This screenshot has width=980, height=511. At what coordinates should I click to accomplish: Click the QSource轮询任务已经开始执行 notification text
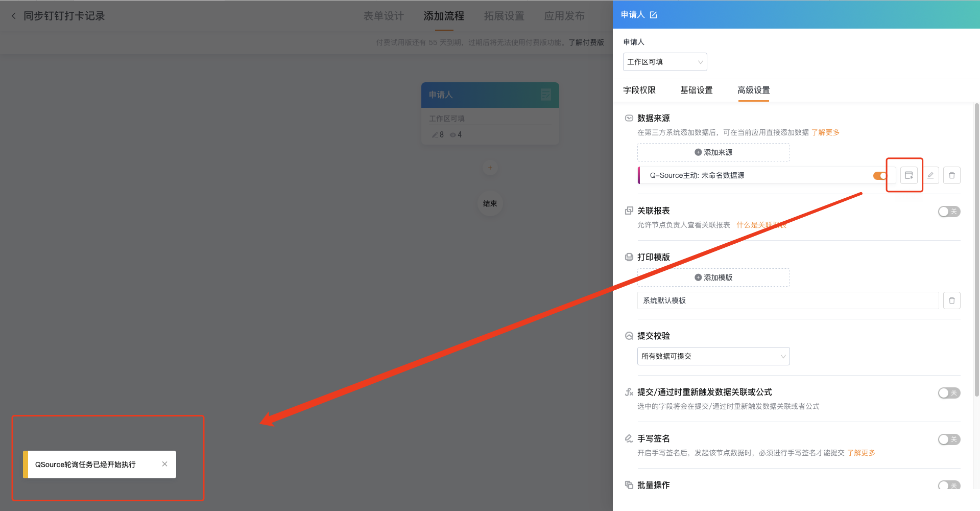point(85,464)
